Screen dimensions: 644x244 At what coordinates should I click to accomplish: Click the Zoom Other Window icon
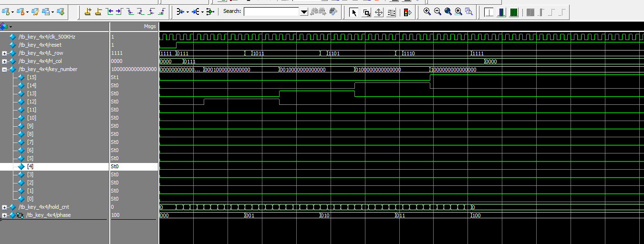pos(469,11)
